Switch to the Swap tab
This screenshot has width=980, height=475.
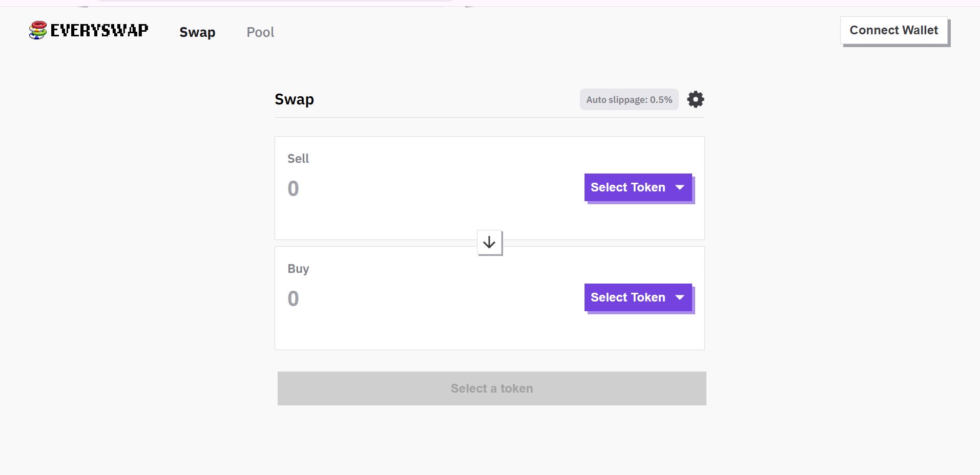point(197,32)
